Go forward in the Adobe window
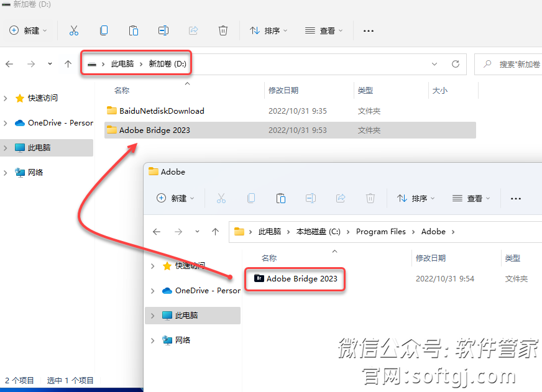This screenshot has height=392, width=542. (x=178, y=232)
